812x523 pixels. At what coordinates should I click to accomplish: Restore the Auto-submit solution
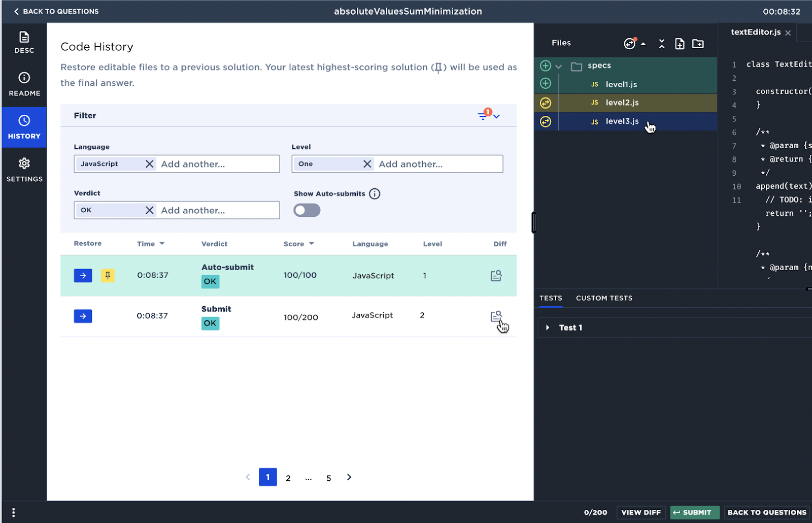(83, 275)
